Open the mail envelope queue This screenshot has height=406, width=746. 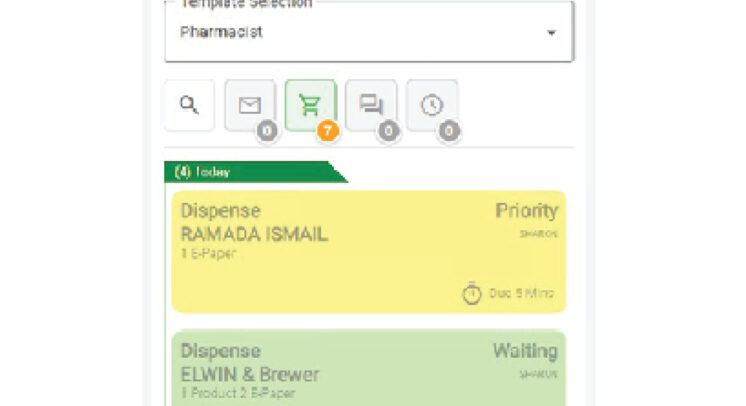[x=250, y=105]
